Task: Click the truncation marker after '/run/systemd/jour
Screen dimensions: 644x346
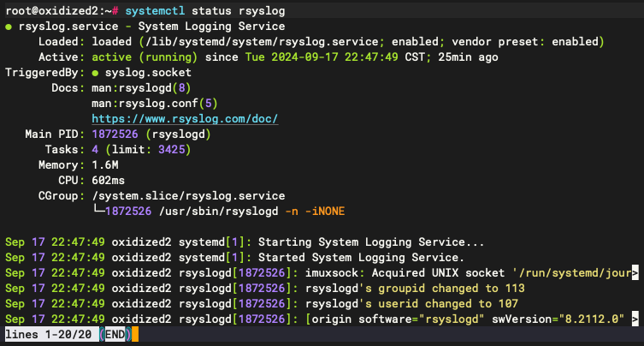Action: [635, 272]
